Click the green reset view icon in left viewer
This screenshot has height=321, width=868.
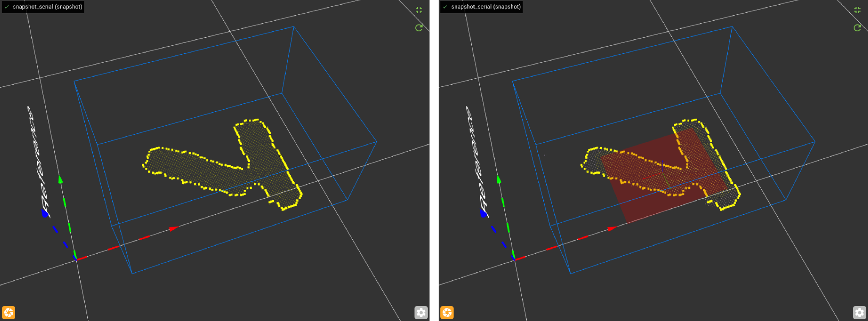pyautogui.click(x=419, y=28)
